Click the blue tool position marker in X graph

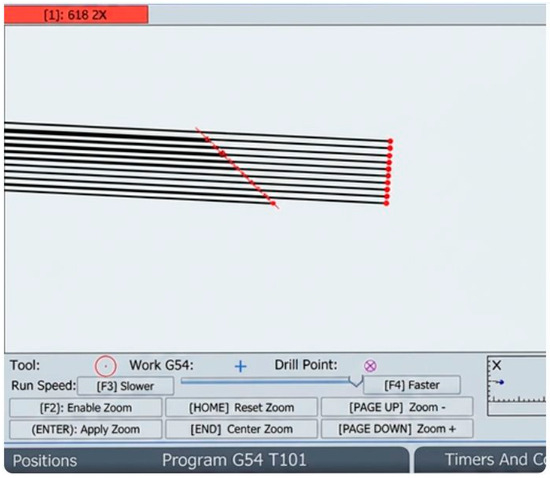click(x=501, y=382)
